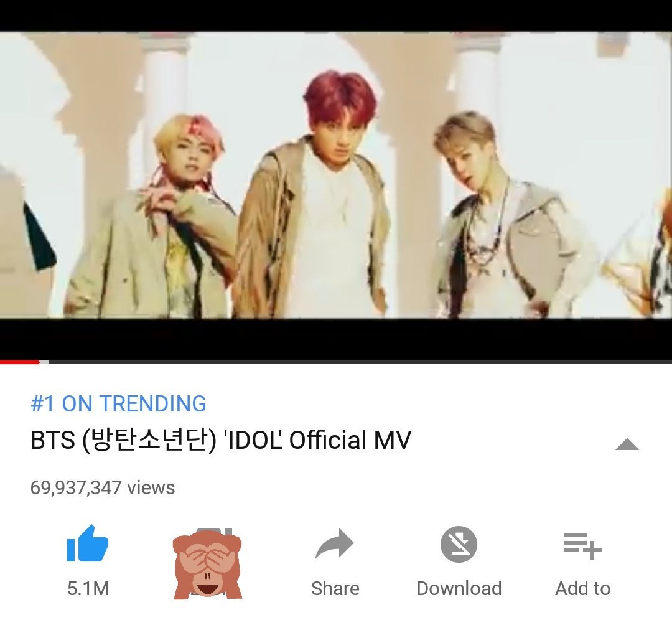The height and width of the screenshot is (620, 672).
Task: Collapse description with the up arrow
Action: 627,444
